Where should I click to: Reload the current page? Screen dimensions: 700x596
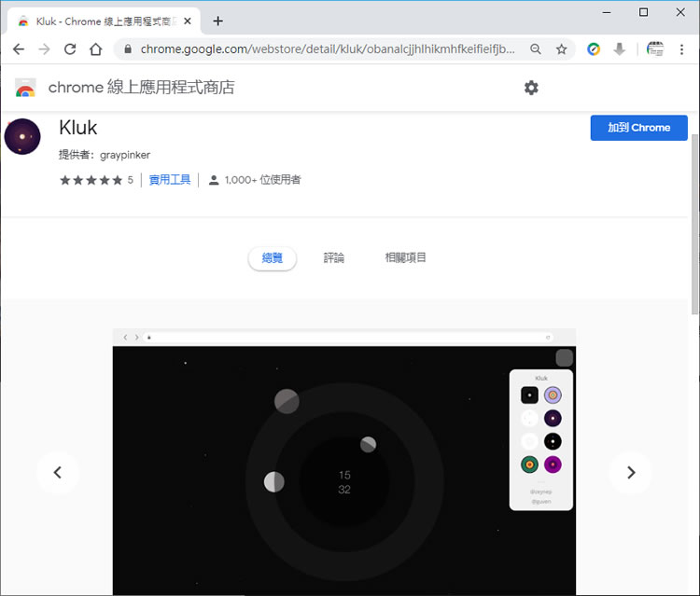[70, 49]
